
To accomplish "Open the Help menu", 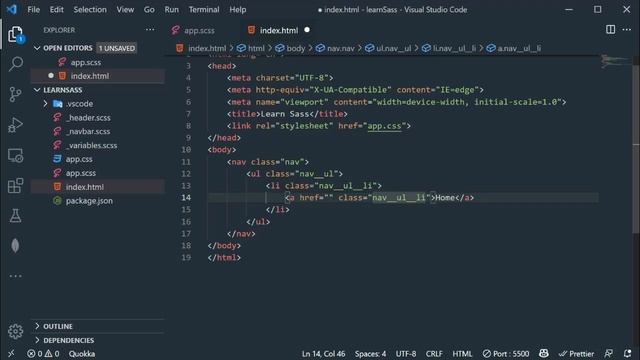I will (x=238, y=9).
